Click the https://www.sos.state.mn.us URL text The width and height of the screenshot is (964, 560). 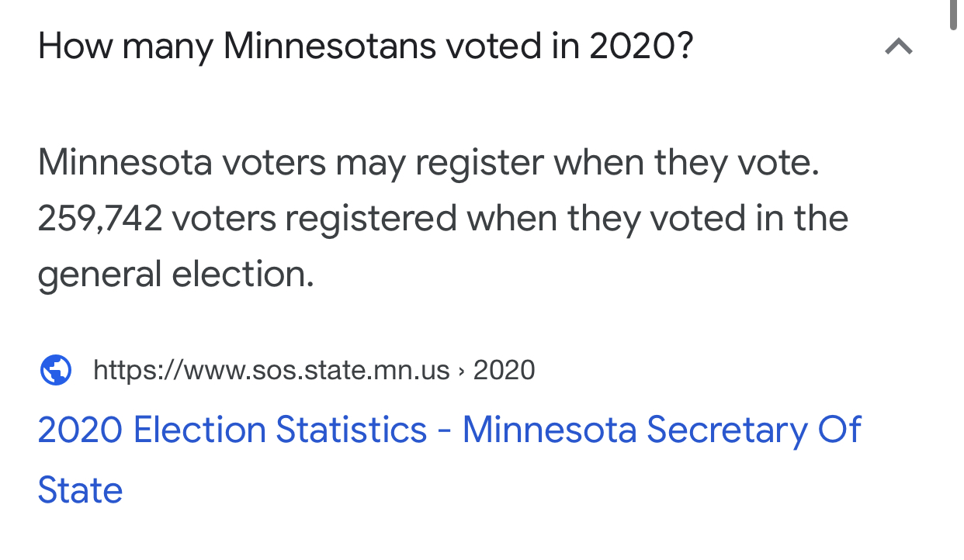click(x=272, y=371)
